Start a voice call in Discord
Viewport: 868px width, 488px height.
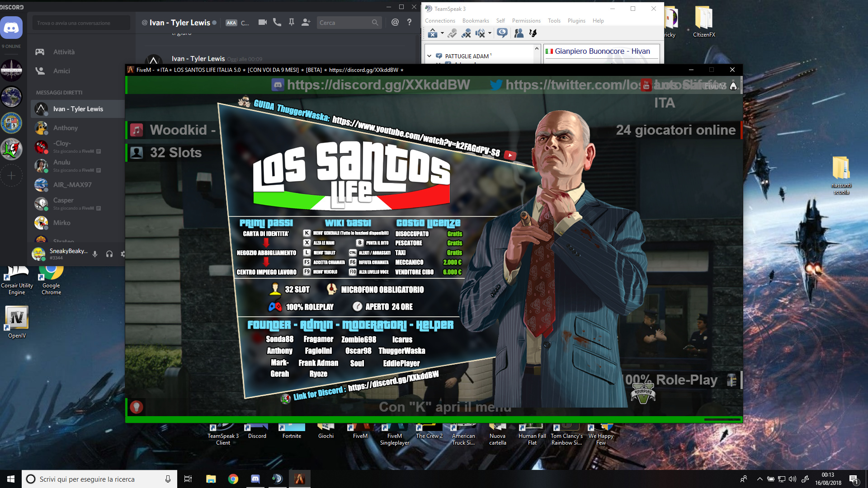click(277, 22)
